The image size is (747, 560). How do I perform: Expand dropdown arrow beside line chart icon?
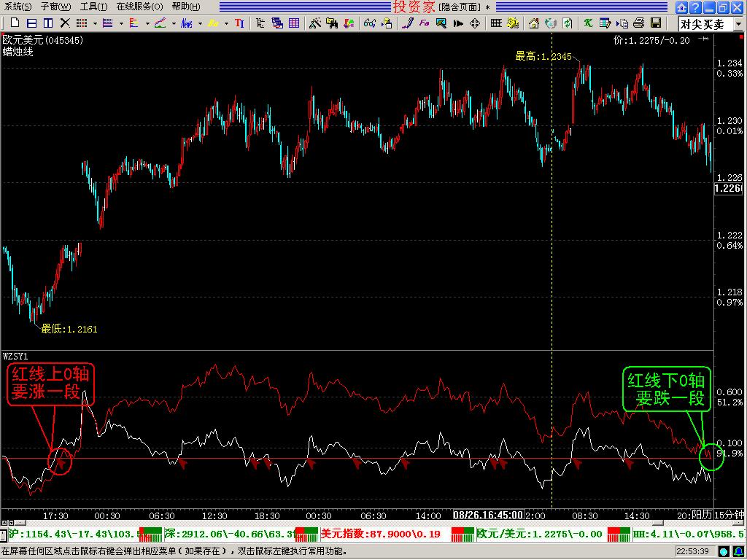(x=174, y=23)
